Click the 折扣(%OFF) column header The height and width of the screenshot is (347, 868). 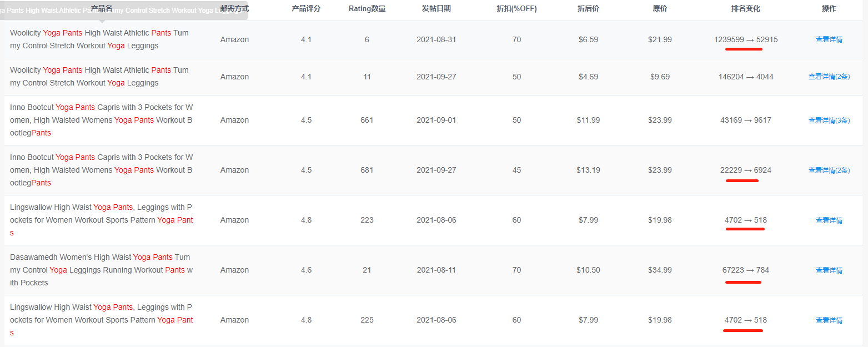(x=516, y=8)
